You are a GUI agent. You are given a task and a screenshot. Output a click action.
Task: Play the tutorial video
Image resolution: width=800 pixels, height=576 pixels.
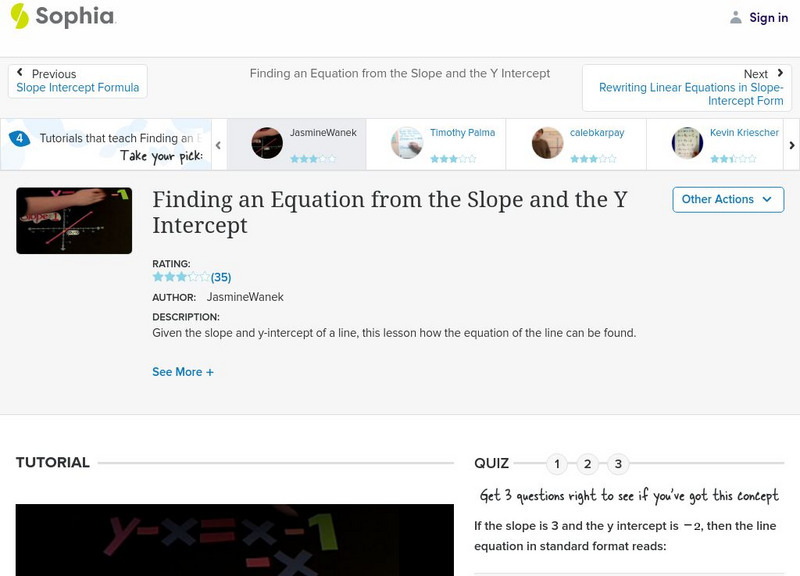pos(234,540)
